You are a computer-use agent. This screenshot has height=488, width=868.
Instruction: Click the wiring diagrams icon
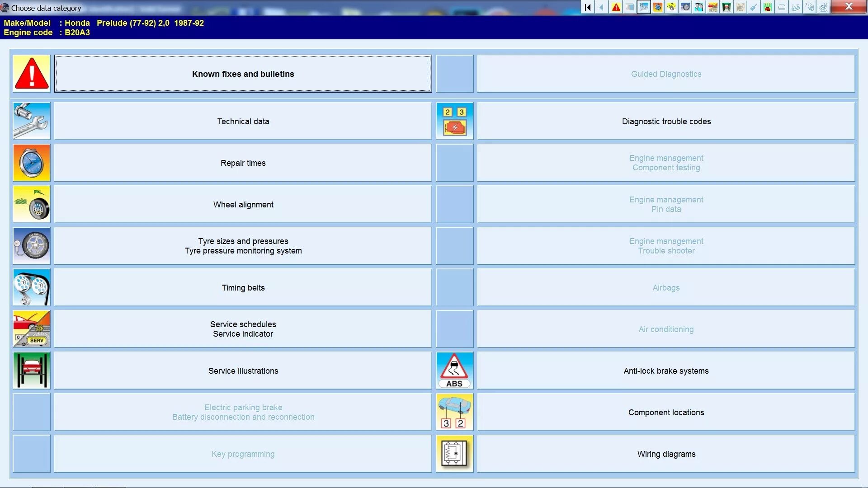pos(454,454)
